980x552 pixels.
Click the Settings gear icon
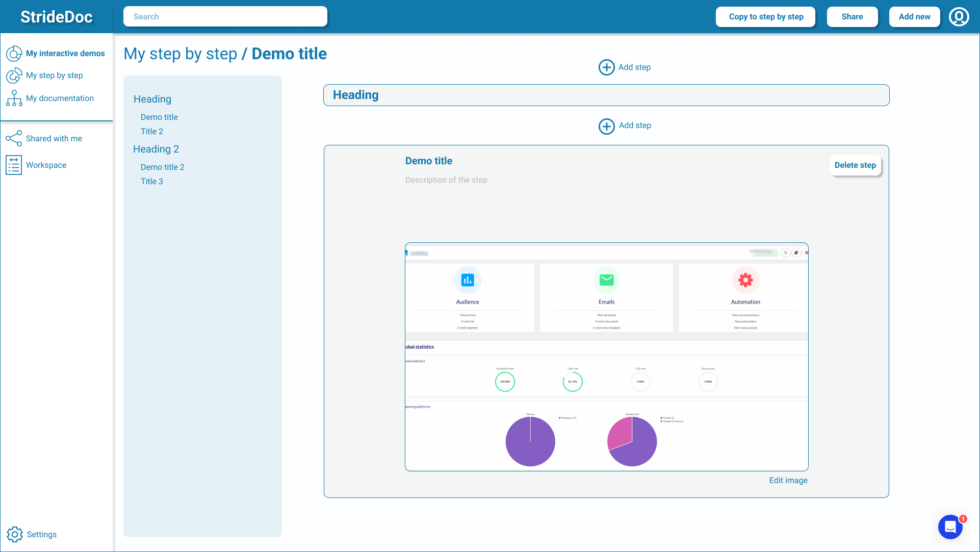click(x=15, y=534)
